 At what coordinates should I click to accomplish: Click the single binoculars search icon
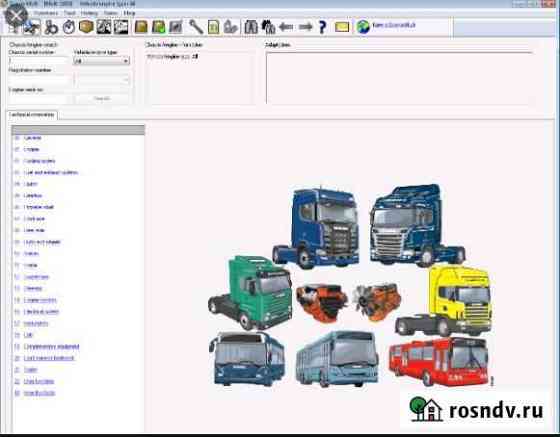click(251, 27)
